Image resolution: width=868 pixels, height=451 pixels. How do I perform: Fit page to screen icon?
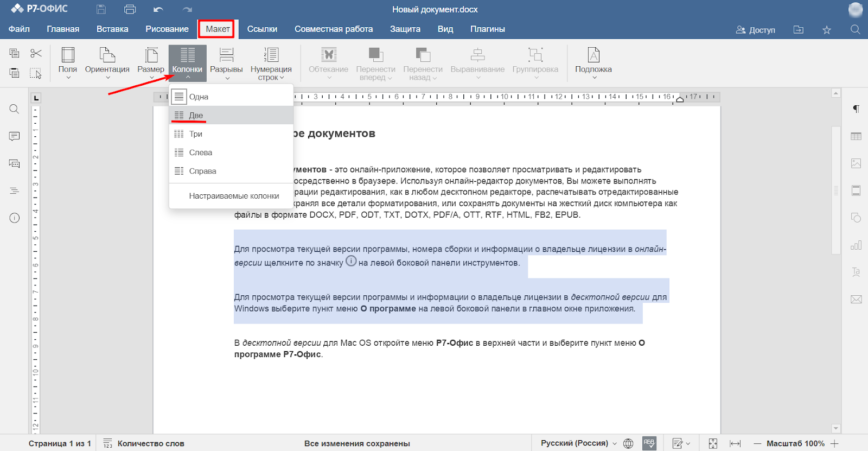[713, 443]
